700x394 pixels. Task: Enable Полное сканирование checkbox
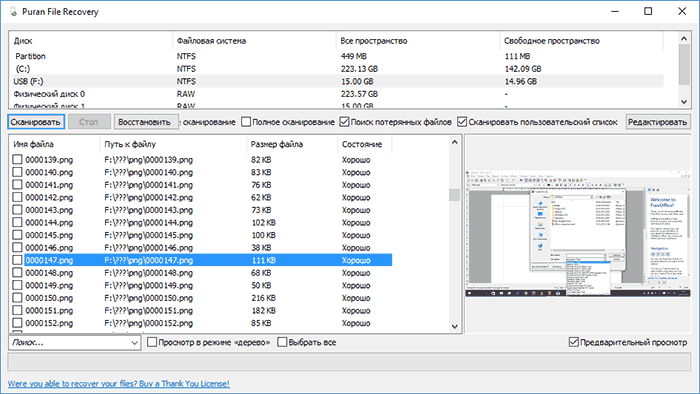[246, 122]
